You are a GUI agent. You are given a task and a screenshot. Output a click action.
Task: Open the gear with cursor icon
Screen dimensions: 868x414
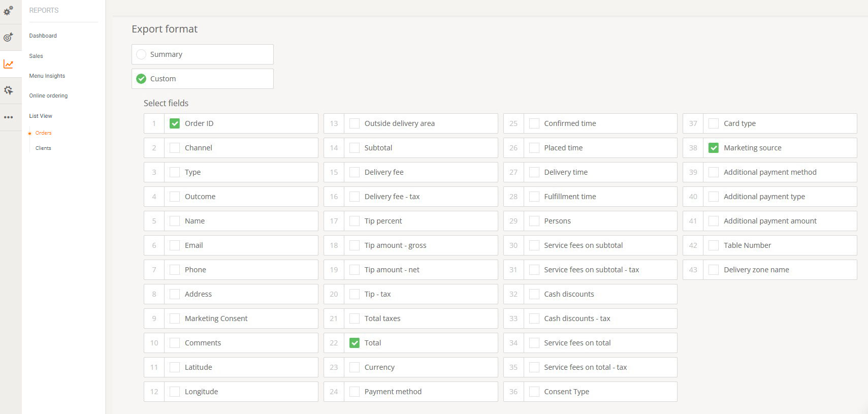tap(9, 90)
